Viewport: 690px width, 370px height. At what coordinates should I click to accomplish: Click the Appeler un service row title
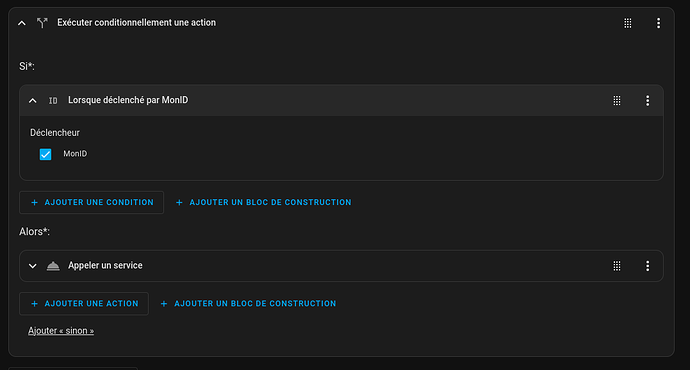(105, 265)
